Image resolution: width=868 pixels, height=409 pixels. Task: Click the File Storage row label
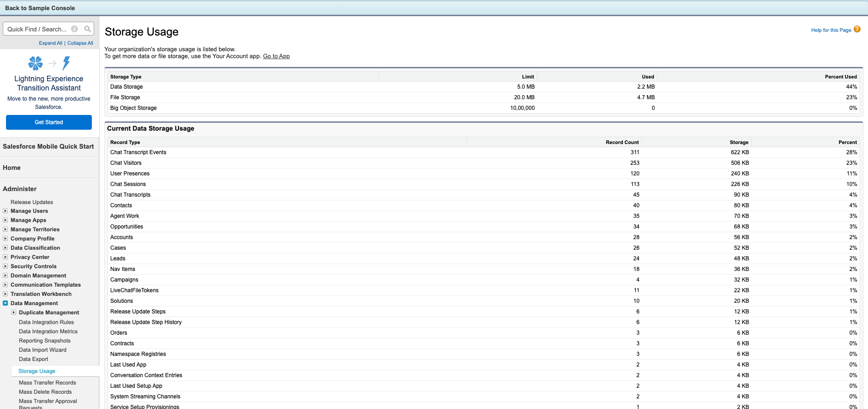point(125,97)
